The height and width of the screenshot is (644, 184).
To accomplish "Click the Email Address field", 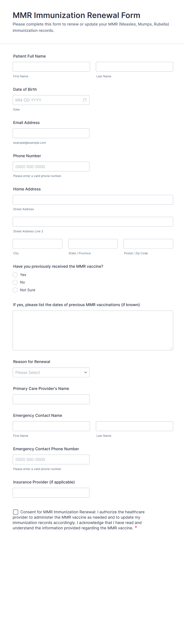I will coord(51,133).
